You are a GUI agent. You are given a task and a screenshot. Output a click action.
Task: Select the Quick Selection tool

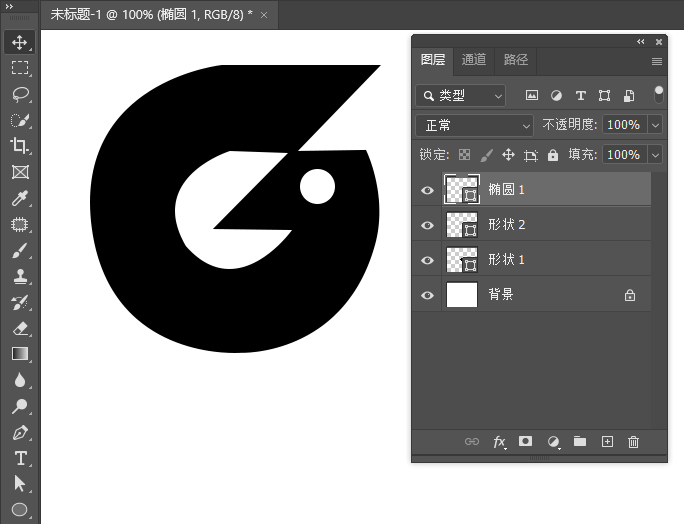(x=20, y=120)
